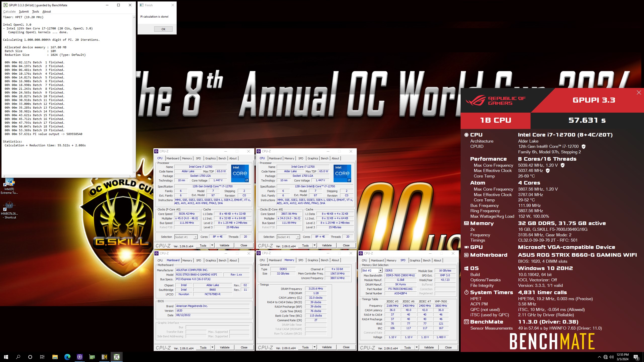Switch to CPU-Z taskbar icon

[x=79, y=357]
